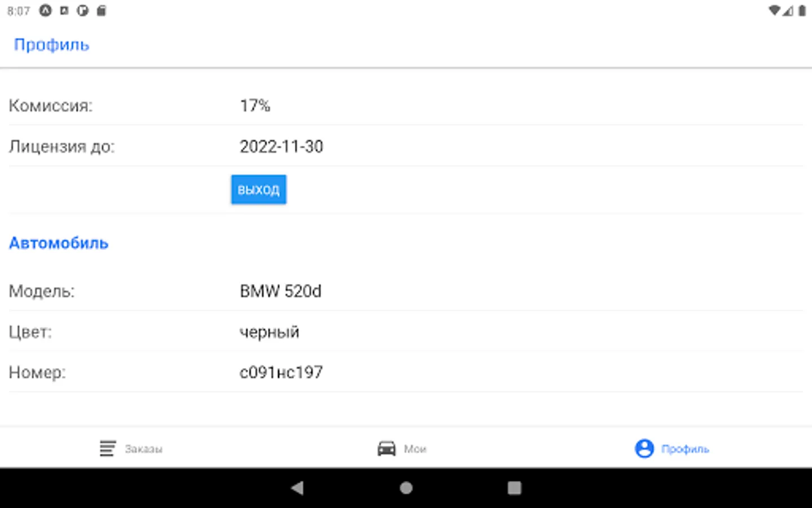This screenshot has width=812, height=508.
Task: Tap the license date 2022-11-30
Action: [281, 147]
